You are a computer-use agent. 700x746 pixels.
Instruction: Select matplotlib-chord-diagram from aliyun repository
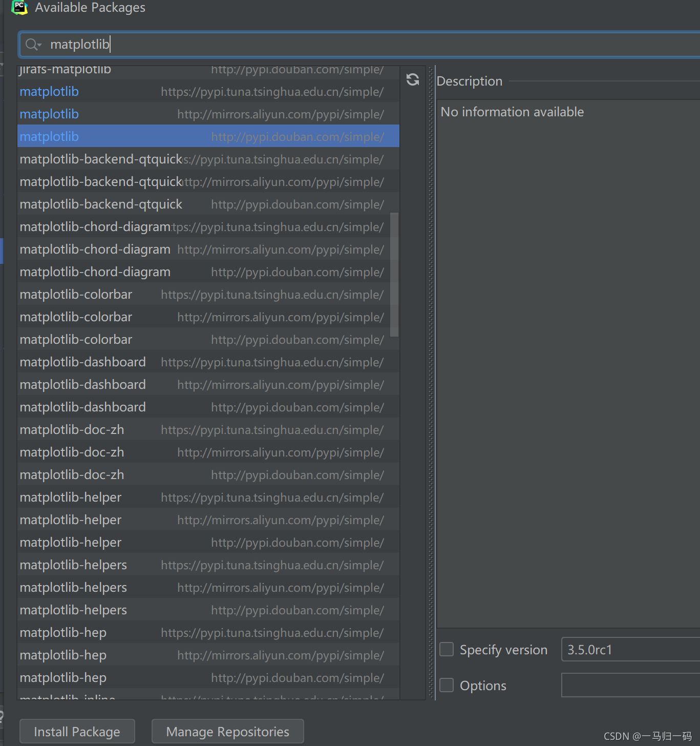coord(208,250)
